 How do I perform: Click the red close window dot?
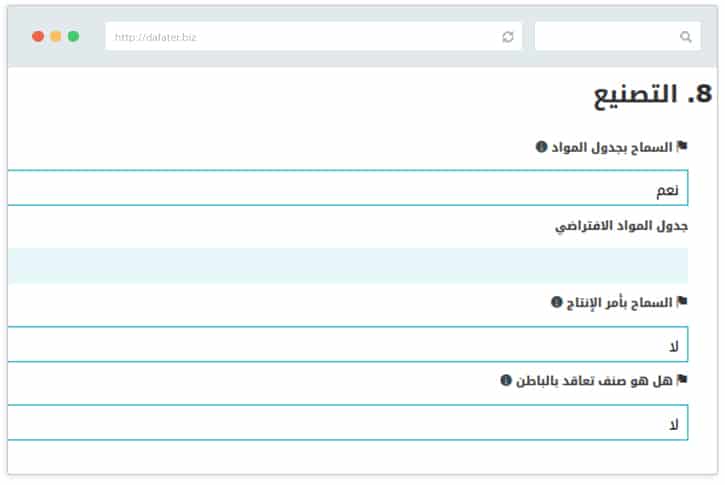(38, 36)
